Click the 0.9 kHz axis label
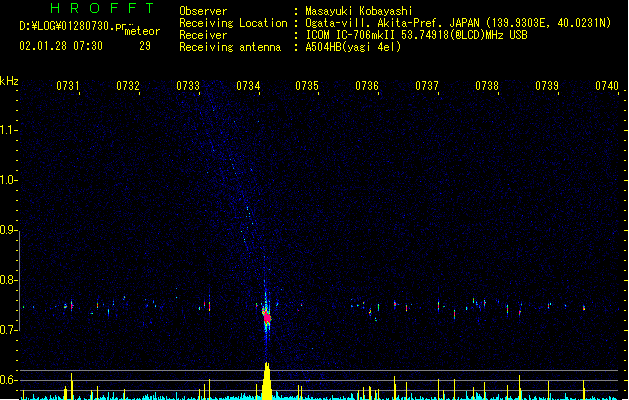 tap(8, 230)
